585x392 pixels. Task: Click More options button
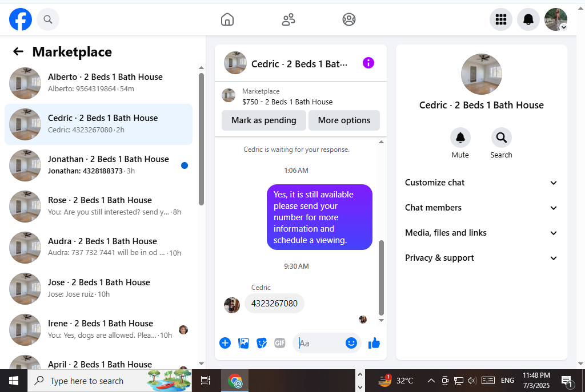(x=344, y=120)
